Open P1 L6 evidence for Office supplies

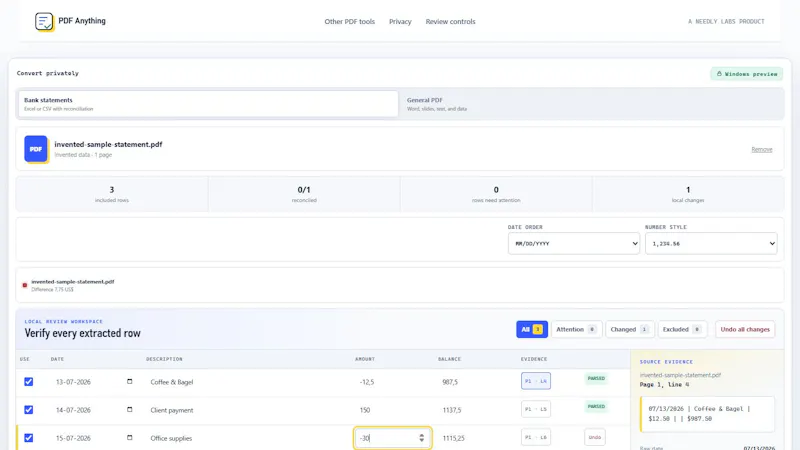click(x=536, y=437)
